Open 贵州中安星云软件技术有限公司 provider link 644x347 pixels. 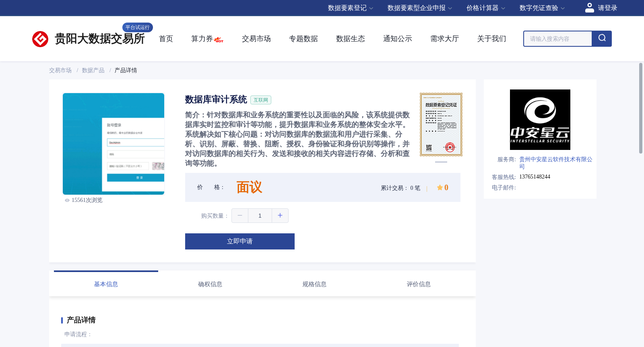pos(555,163)
